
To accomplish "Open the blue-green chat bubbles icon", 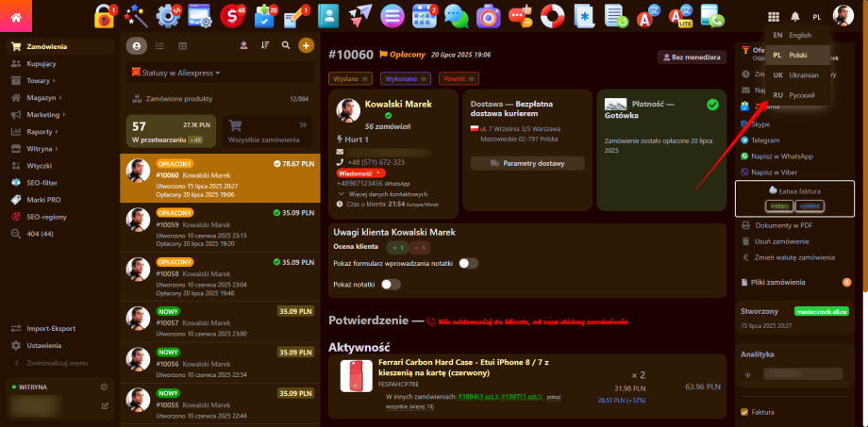I will (x=456, y=16).
